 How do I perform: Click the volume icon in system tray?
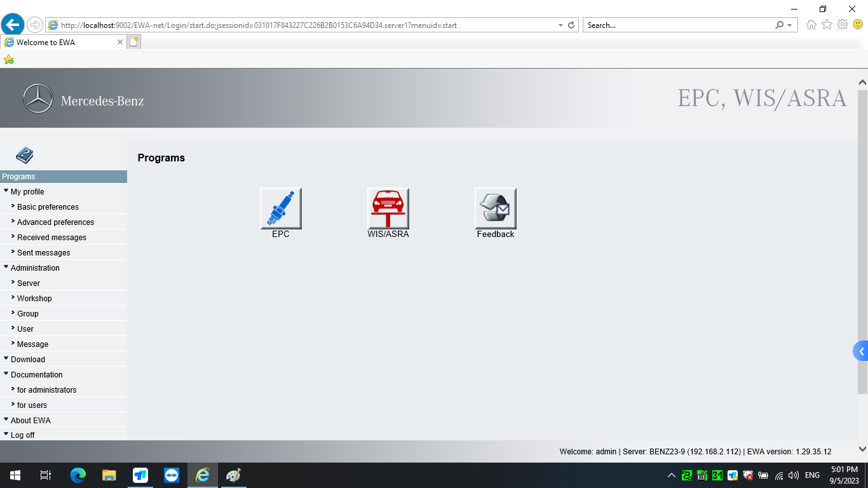794,475
